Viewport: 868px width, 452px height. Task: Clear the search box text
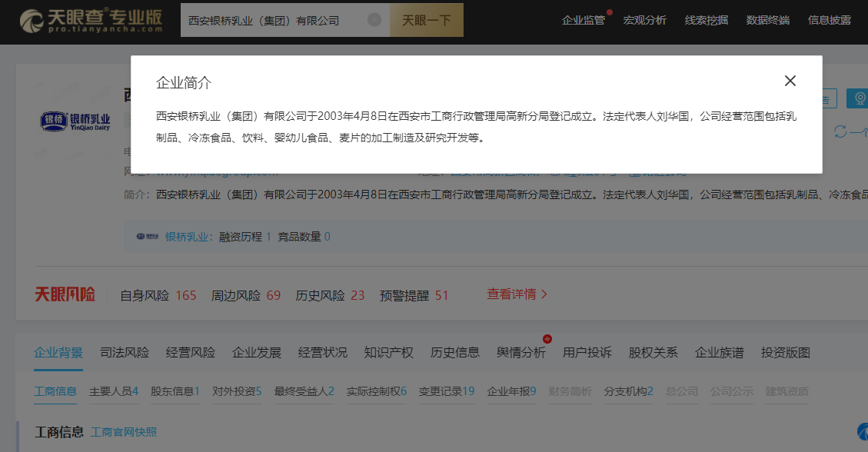pyautogui.click(x=374, y=20)
